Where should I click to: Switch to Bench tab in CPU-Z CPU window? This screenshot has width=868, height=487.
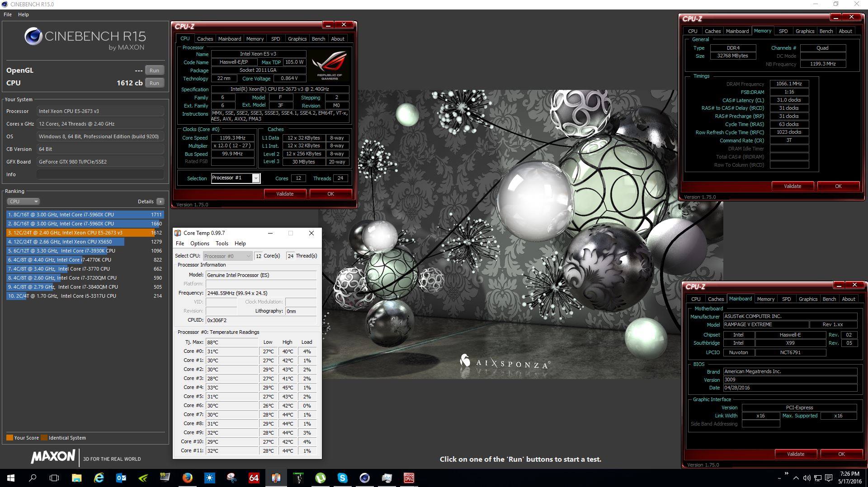[318, 39]
